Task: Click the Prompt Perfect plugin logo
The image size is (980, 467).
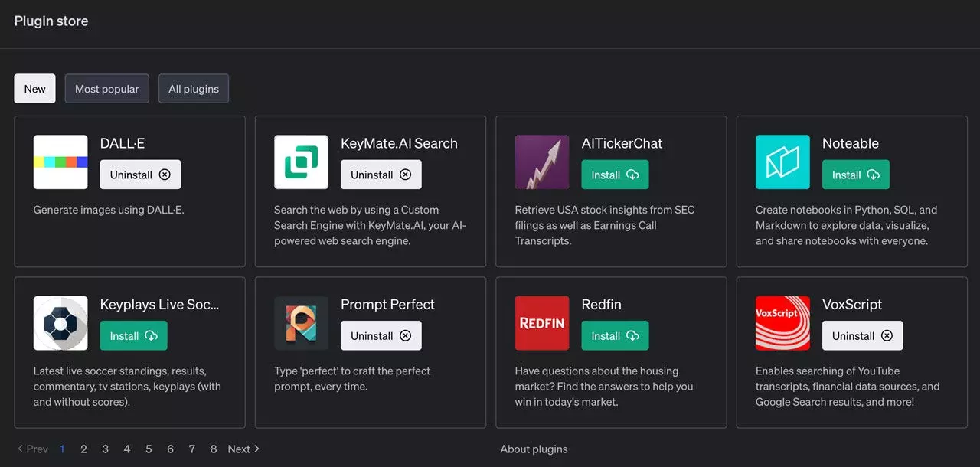Action: [302, 323]
